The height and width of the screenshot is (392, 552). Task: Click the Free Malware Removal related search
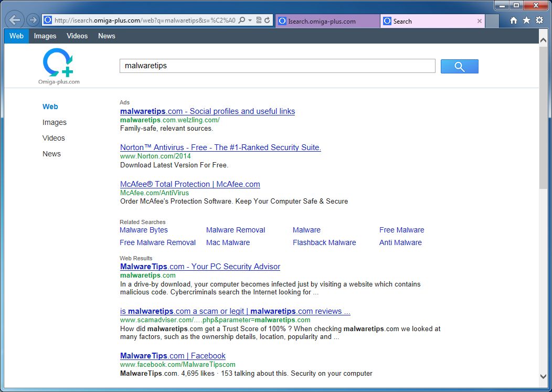(x=158, y=242)
